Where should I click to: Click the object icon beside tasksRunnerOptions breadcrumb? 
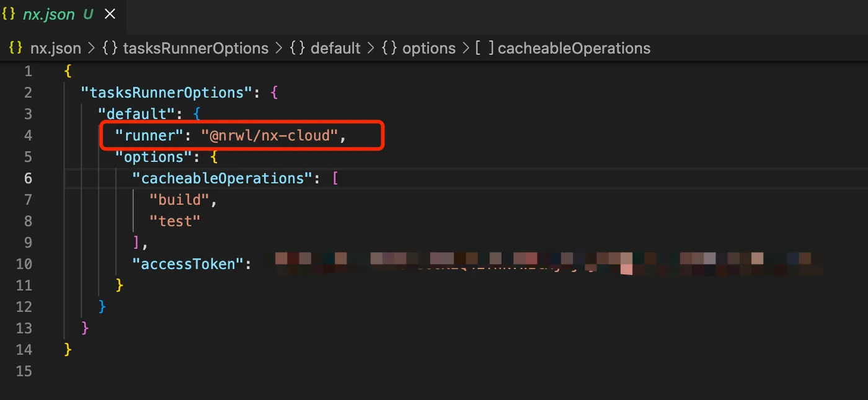pyautogui.click(x=110, y=48)
